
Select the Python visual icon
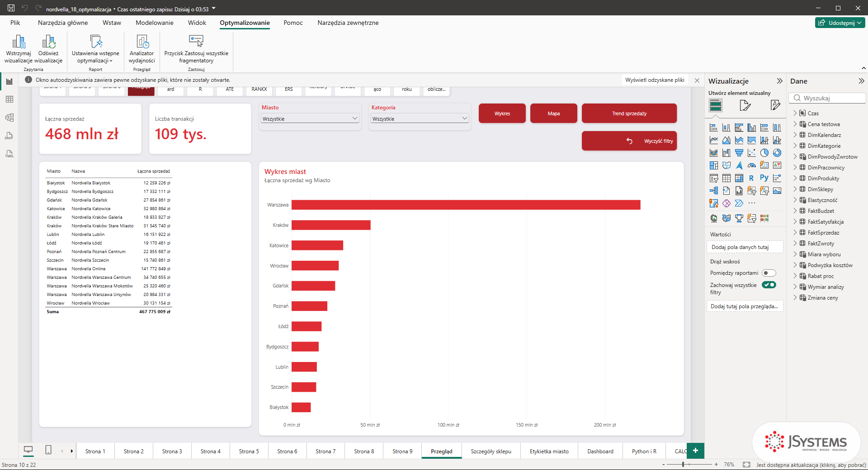pyautogui.click(x=764, y=178)
